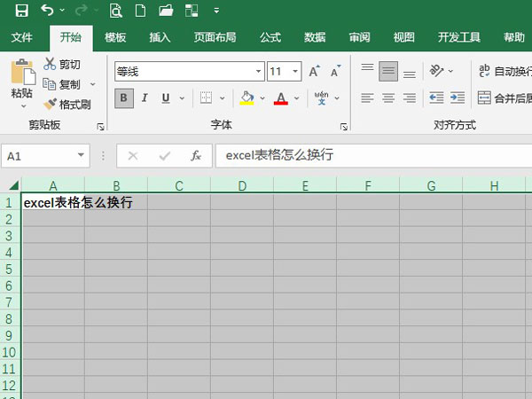Open the 公式 (Formulas) tab
This screenshot has width=532, height=399.
coord(270,37)
